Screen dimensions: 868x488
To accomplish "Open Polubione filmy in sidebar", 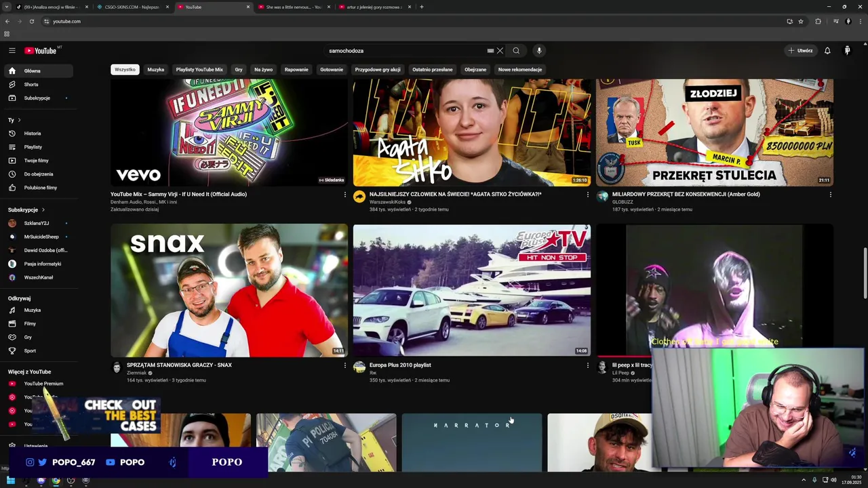I will coord(38,188).
